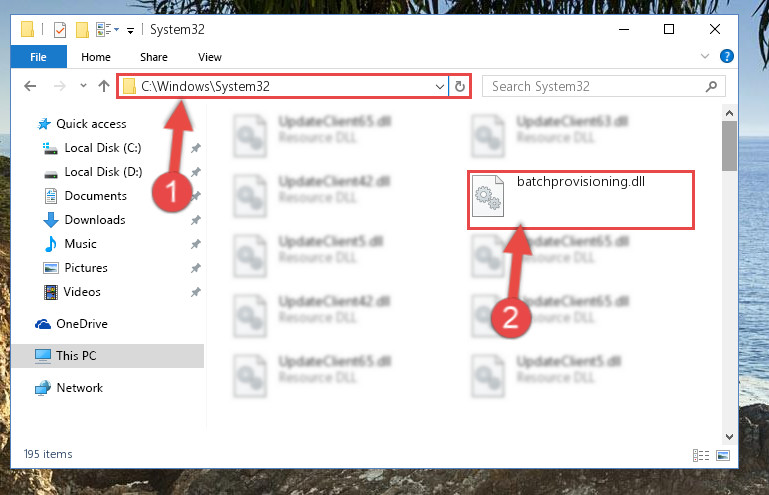Image resolution: width=769 pixels, height=495 pixels.
Task: Open recent locations dropdown beside the forward arrow
Action: (83, 86)
